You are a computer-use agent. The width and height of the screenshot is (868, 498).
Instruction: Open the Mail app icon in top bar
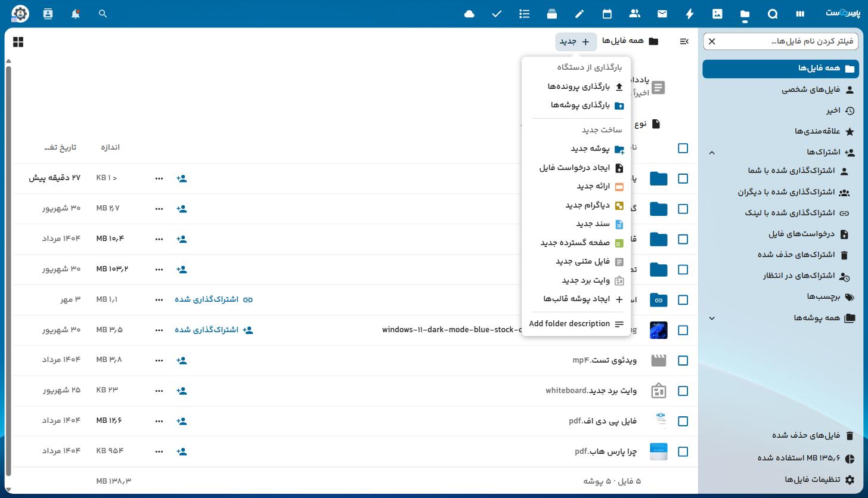point(662,14)
